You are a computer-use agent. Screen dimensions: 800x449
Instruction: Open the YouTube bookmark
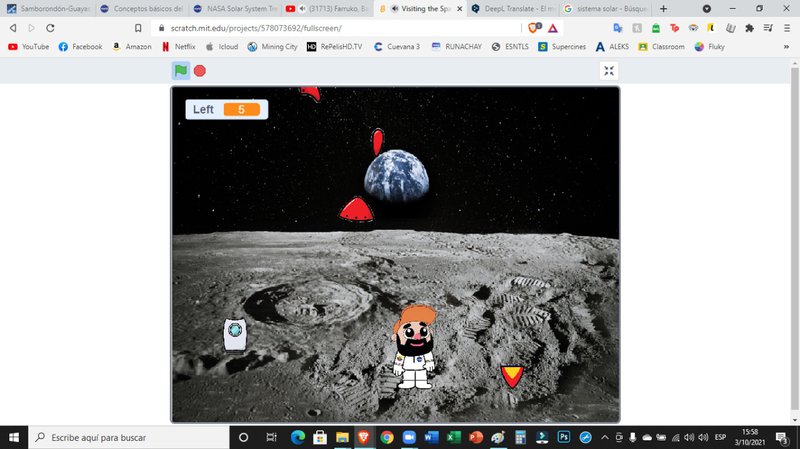[28, 46]
